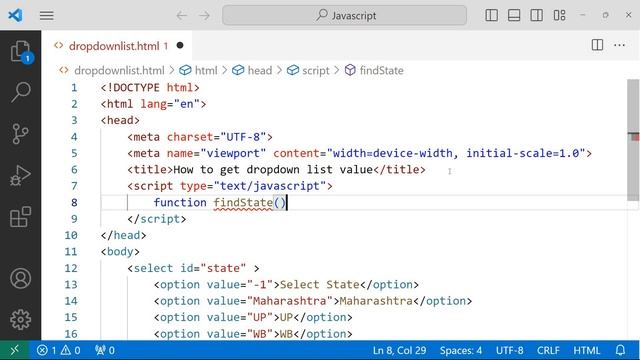Open the Explorer view in activity bar
The width and height of the screenshot is (640, 360).
click(20, 51)
